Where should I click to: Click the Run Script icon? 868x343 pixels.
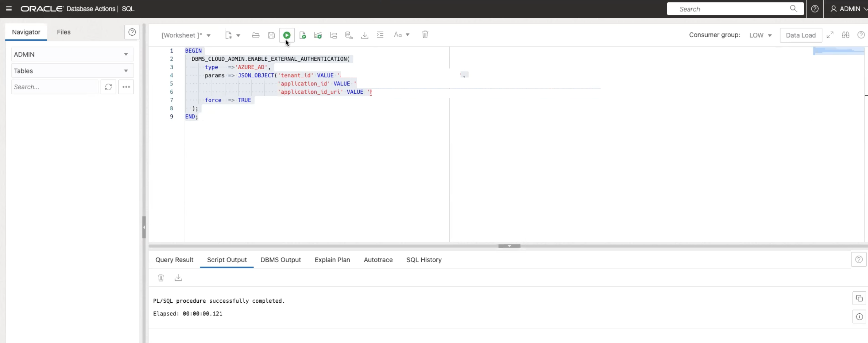pos(302,35)
